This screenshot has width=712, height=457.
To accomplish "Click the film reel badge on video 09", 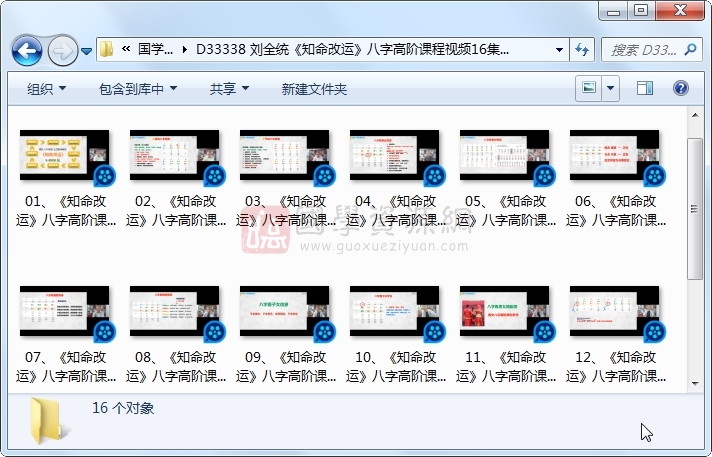I will (x=325, y=332).
